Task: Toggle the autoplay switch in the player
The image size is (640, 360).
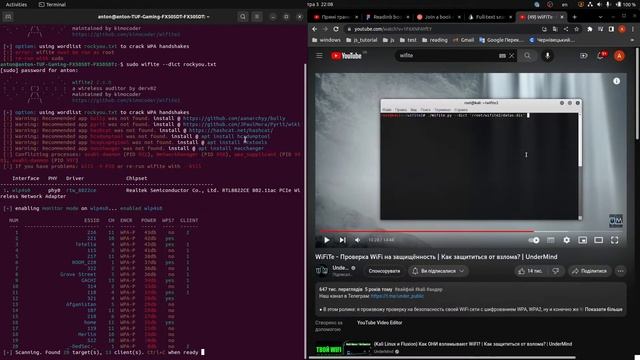Action: coord(534,240)
